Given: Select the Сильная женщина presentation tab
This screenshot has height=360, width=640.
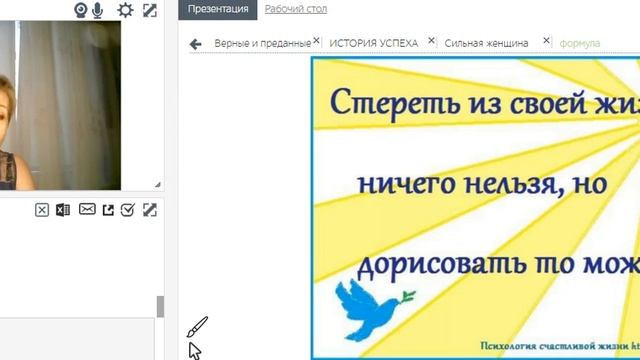Looking at the screenshot, I should (x=486, y=43).
